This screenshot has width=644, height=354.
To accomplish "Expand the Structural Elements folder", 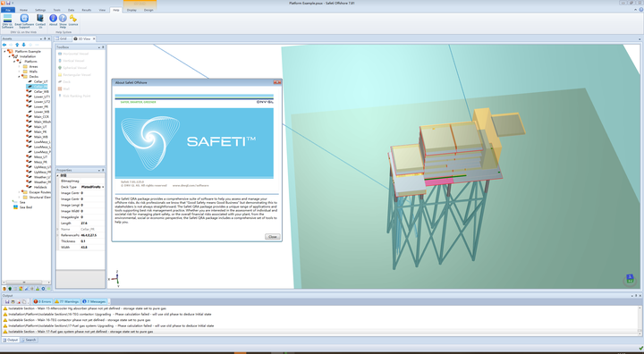I will coord(20,198).
